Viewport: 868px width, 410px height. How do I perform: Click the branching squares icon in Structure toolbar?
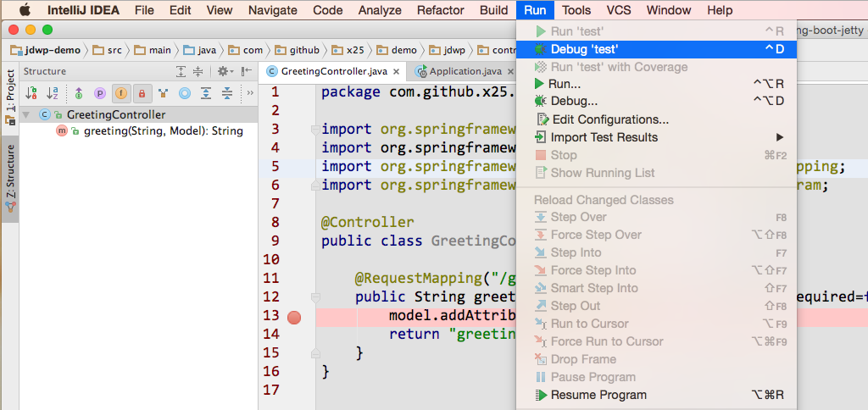[163, 93]
